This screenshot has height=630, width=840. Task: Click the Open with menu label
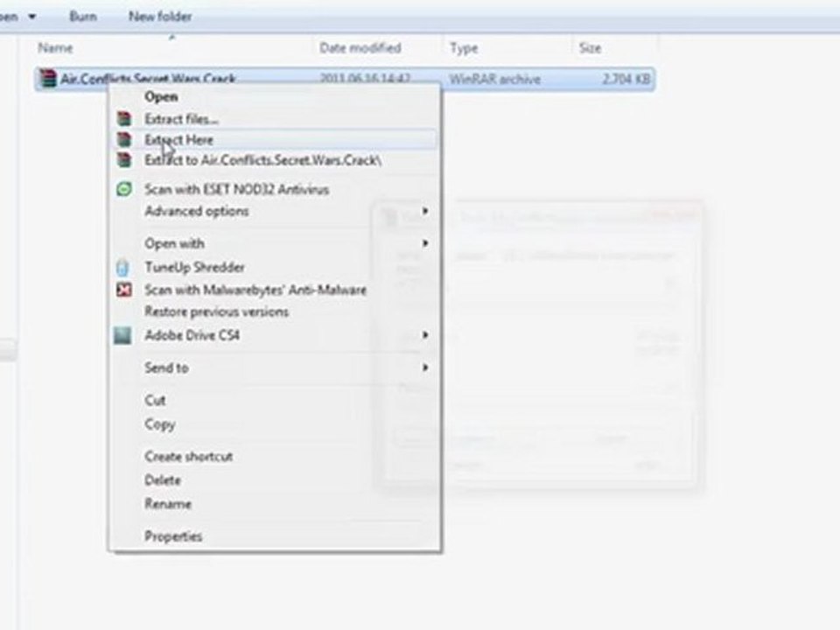[x=174, y=243]
